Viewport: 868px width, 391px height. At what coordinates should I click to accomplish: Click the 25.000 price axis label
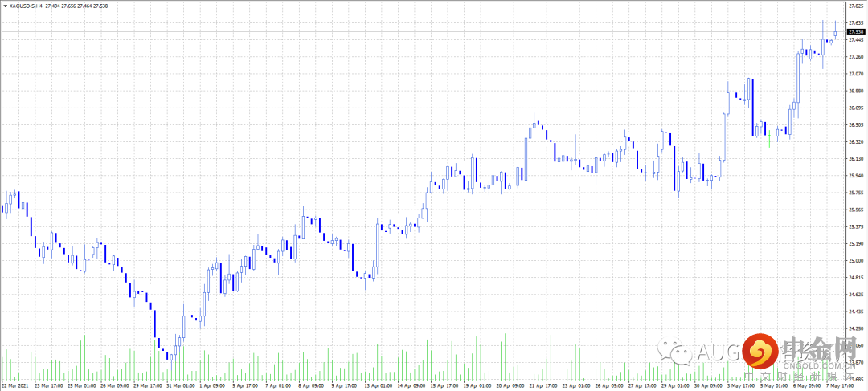[x=856, y=260]
